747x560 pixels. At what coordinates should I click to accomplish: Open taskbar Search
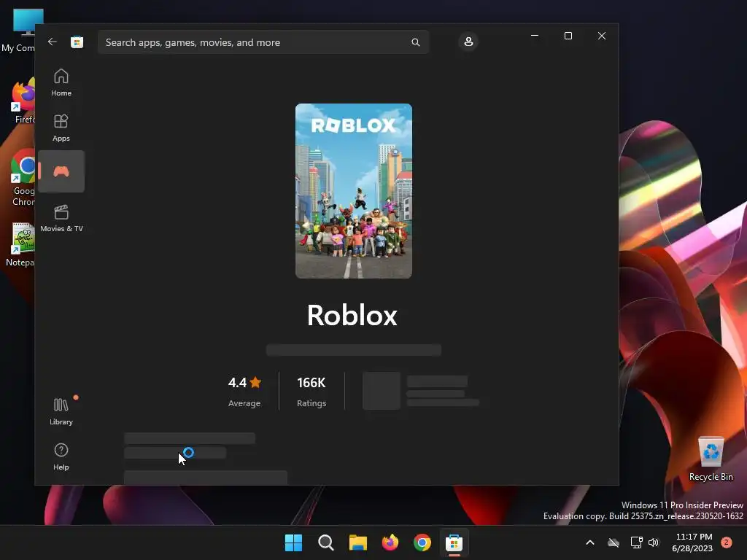click(326, 542)
